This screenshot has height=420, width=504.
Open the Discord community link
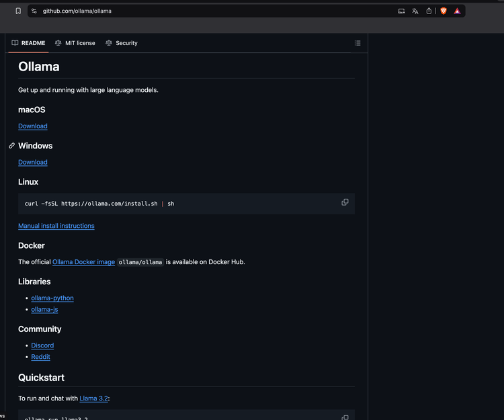point(42,345)
